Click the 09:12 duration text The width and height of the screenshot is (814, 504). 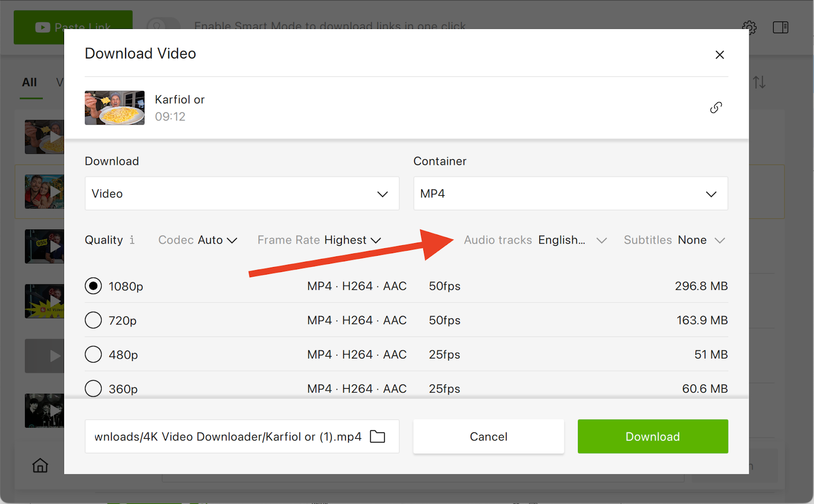tap(170, 116)
